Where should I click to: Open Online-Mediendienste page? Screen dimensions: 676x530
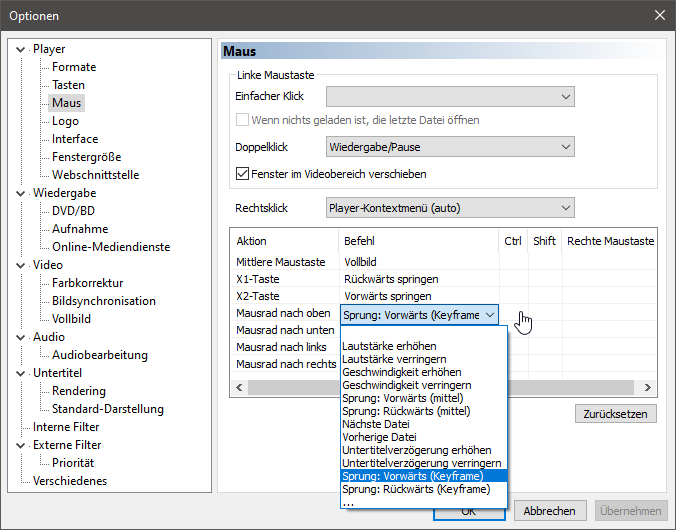pos(111,247)
